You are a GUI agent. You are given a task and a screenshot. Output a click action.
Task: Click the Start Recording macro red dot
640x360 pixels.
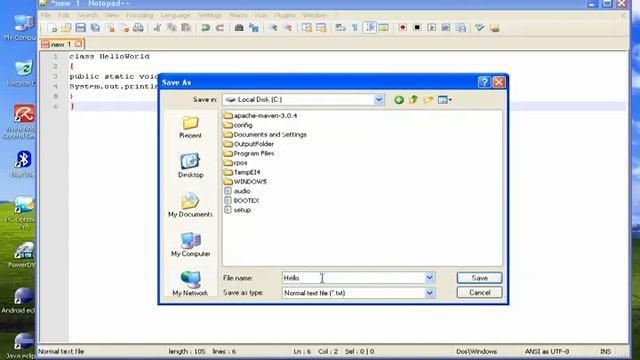click(402, 28)
